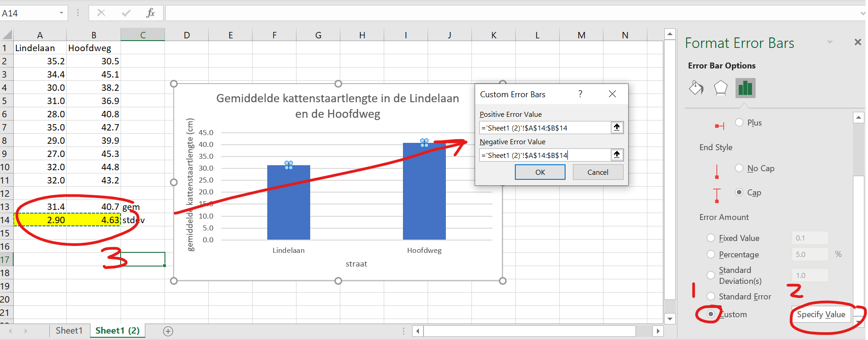Select Error Bar Options bar chart icon
This screenshot has width=868, height=340.
coord(745,88)
